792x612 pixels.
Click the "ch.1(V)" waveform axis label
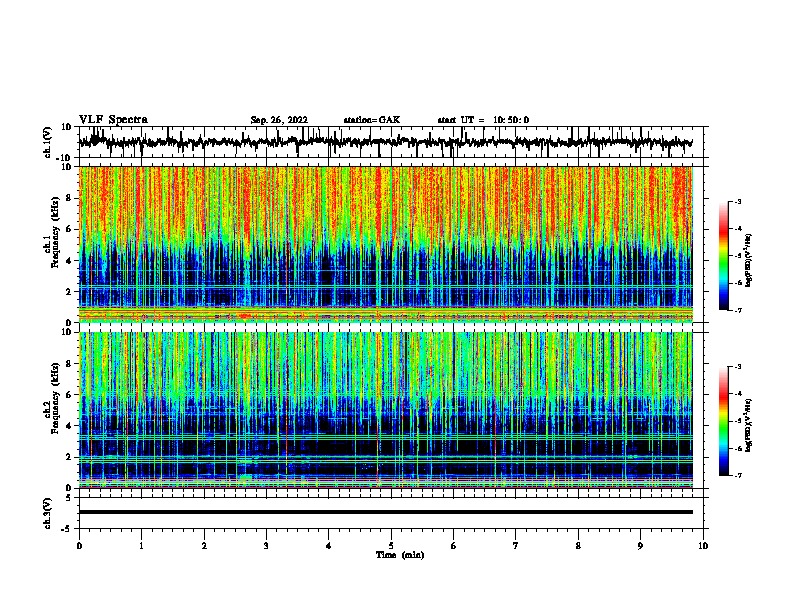48,142
